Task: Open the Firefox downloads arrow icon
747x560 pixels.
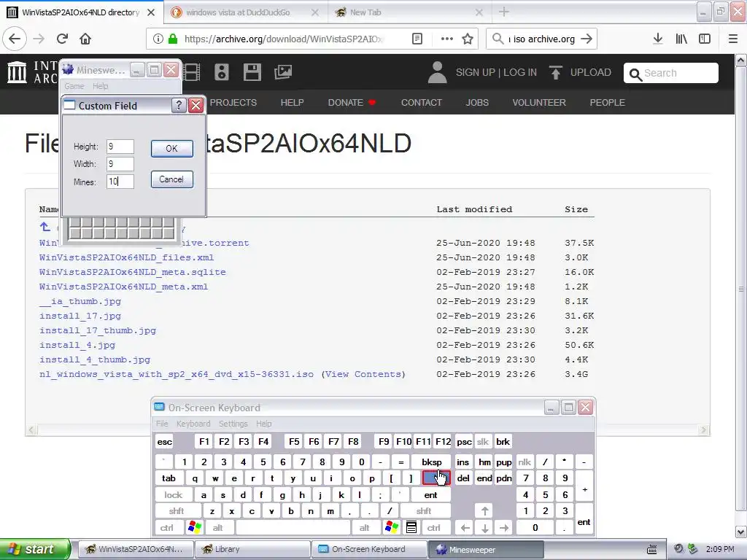Action: point(658,39)
